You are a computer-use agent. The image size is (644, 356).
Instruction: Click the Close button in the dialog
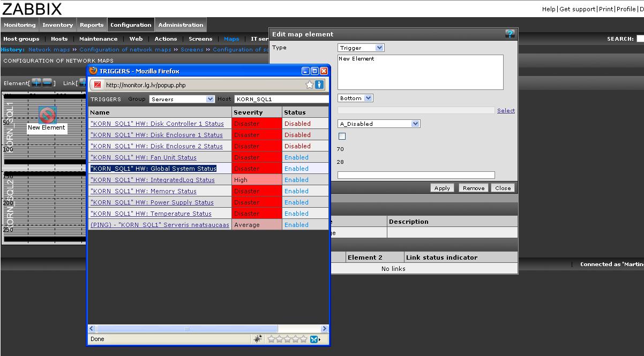[503, 188]
